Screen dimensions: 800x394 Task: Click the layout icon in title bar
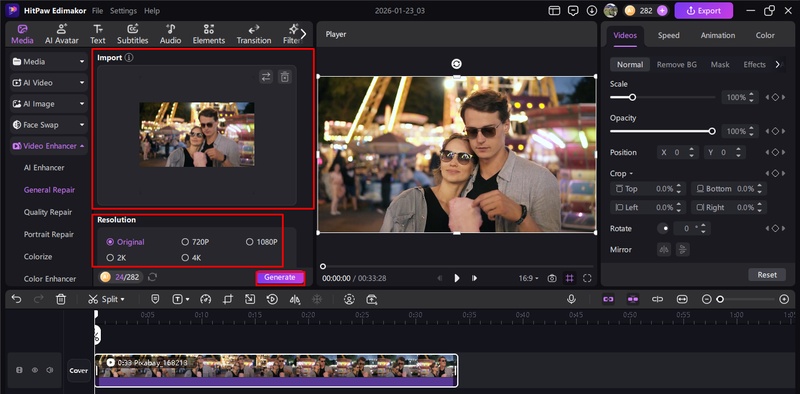click(x=555, y=10)
